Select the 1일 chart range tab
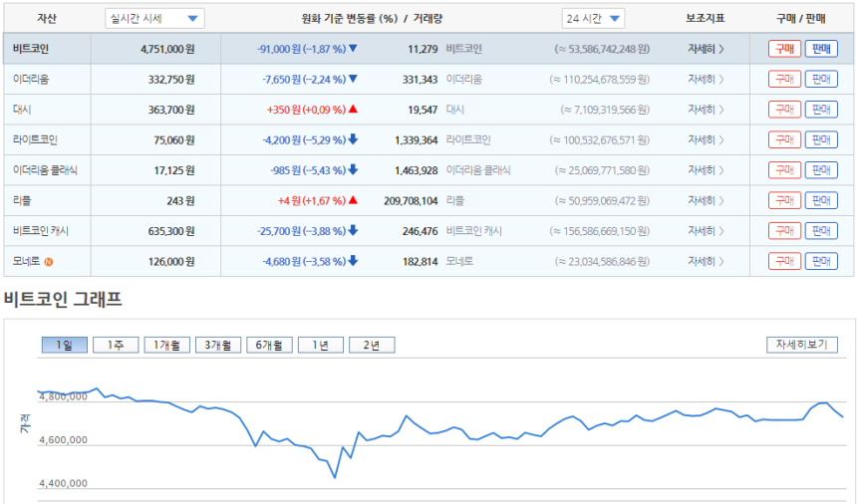 [x=65, y=345]
